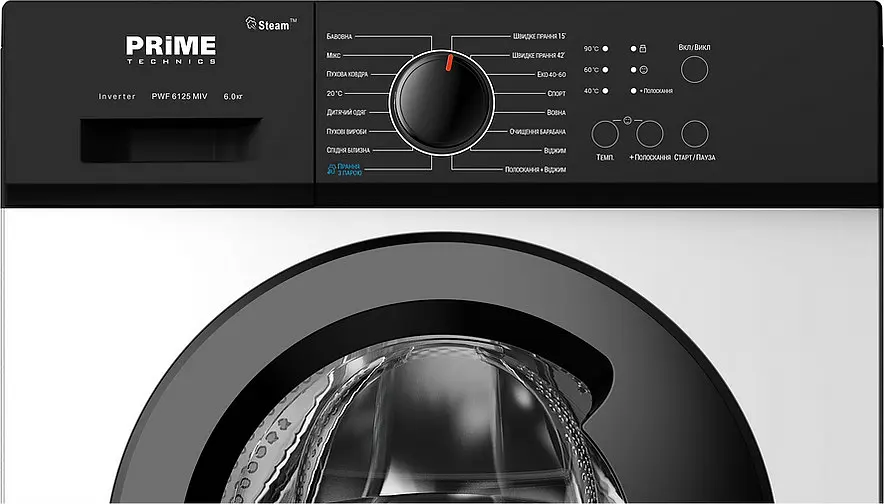884x504 pixels.
Task: Click the Швидке прання 15' program label
Action: [x=539, y=37]
